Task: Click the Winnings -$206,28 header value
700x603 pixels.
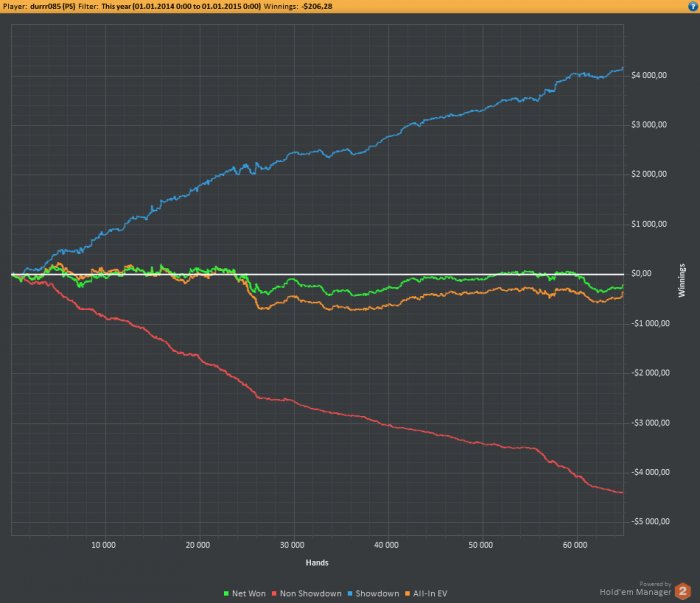Action: [x=298, y=6]
